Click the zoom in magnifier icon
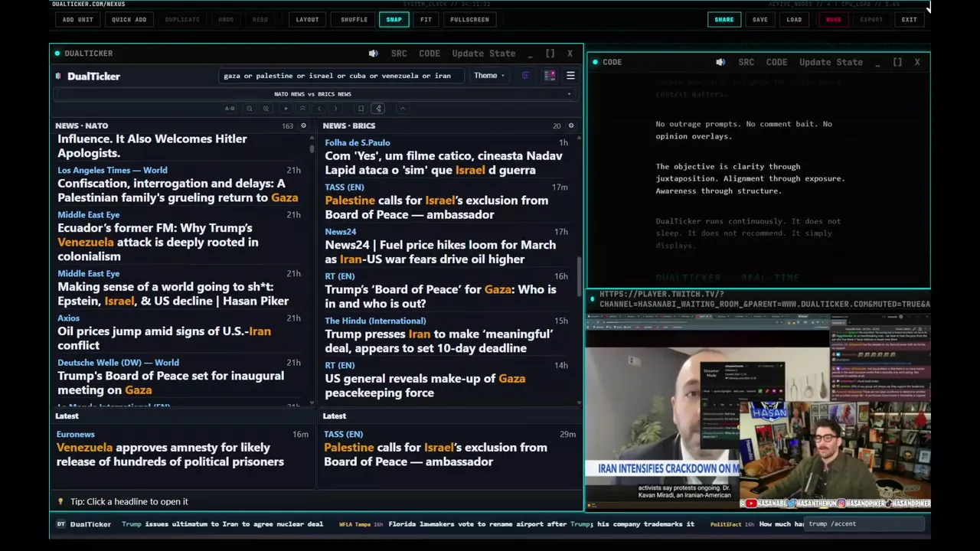This screenshot has height=551, width=980. click(266, 109)
